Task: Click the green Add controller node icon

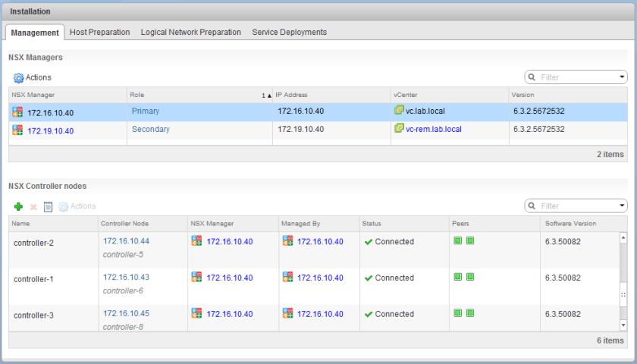Action: tap(18, 206)
